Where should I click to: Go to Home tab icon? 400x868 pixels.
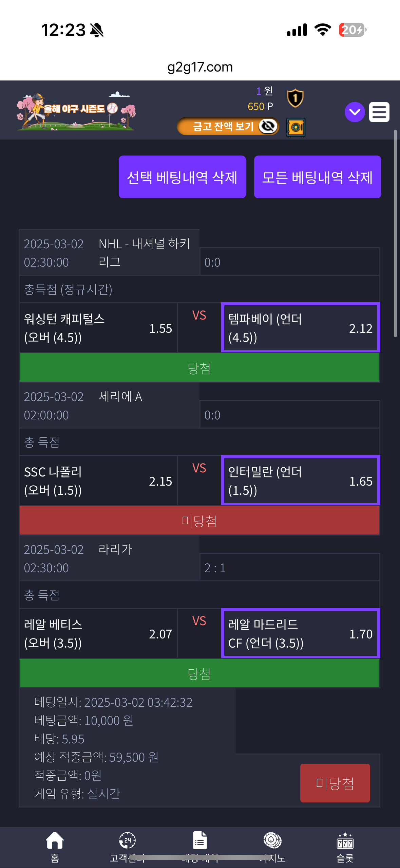tap(55, 840)
